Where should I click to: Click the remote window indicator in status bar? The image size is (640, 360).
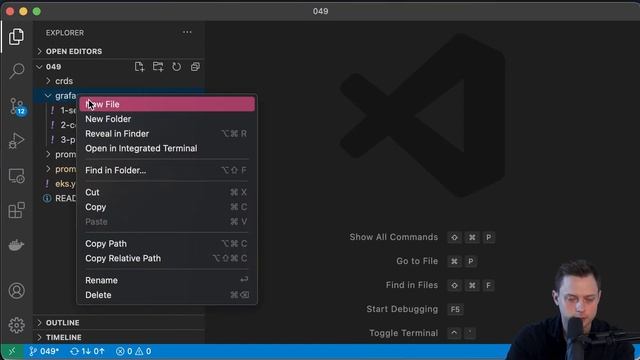coord(12,351)
